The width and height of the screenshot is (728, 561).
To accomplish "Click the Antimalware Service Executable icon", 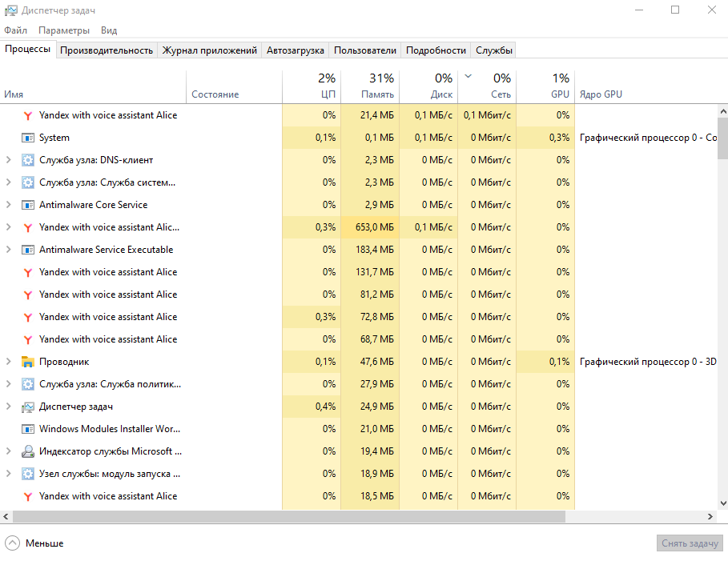I will (x=28, y=250).
